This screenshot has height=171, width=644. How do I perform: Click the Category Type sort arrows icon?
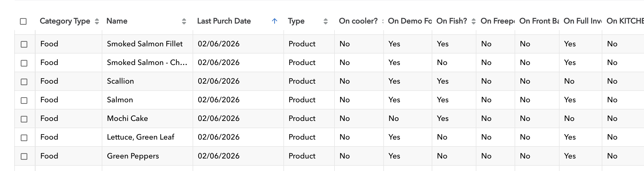(x=97, y=21)
